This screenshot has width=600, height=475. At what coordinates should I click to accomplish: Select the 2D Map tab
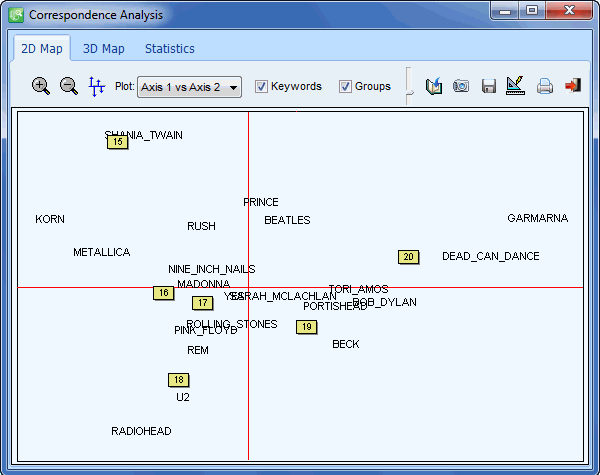point(41,49)
